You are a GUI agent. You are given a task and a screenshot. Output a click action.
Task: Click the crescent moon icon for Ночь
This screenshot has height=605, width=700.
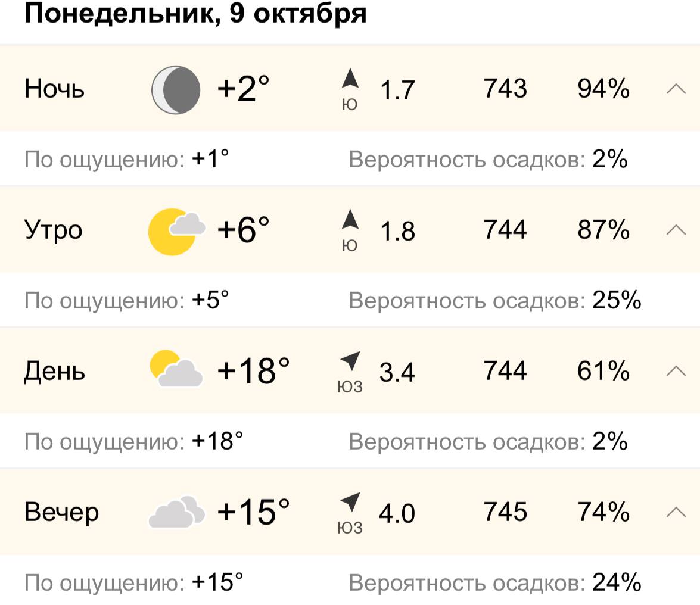[x=176, y=90]
